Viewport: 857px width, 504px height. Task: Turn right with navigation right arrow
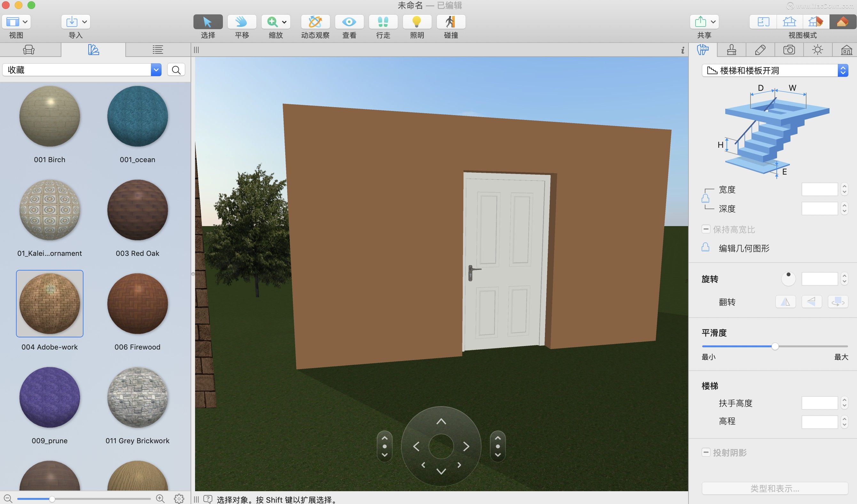point(466,446)
